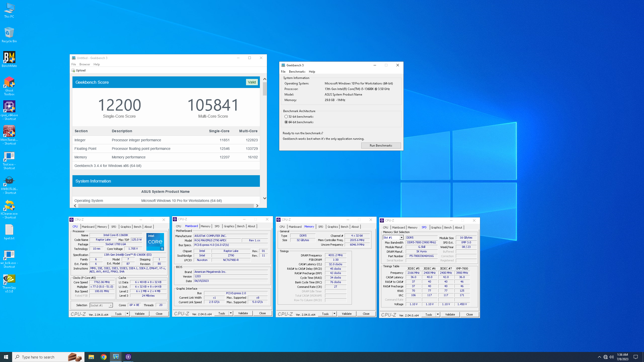Open Google Chrome from taskbar
The width and height of the screenshot is (644, 362).
[103, 357]
